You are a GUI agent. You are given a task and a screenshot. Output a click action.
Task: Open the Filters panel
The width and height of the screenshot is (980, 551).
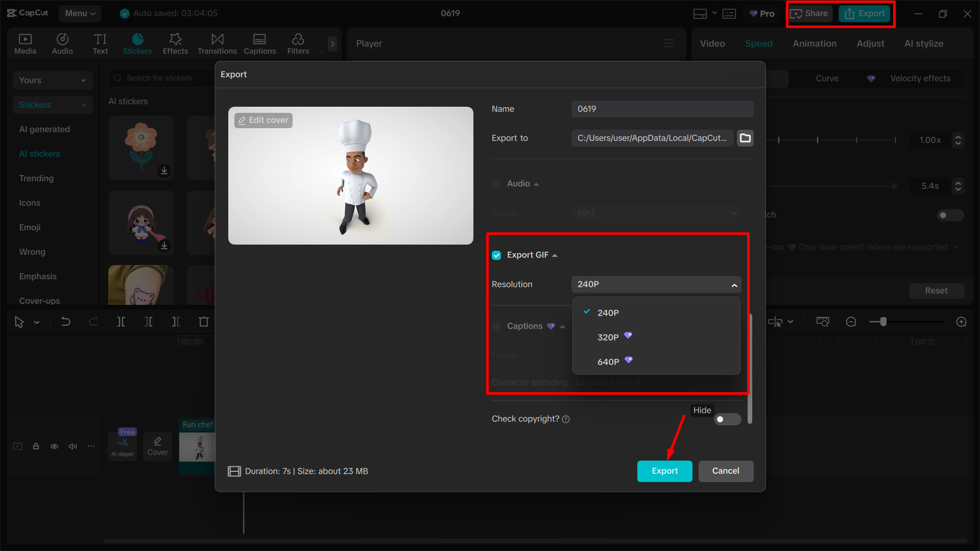pos(298,43)
